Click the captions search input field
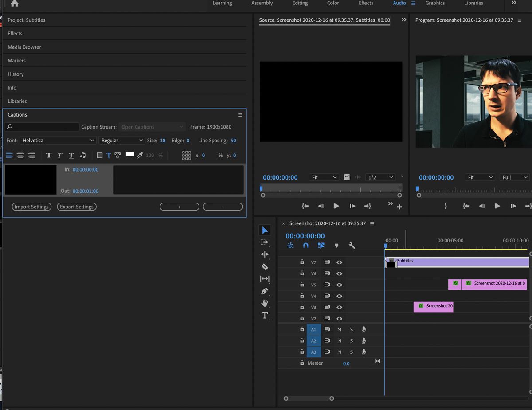 (42, 127)
